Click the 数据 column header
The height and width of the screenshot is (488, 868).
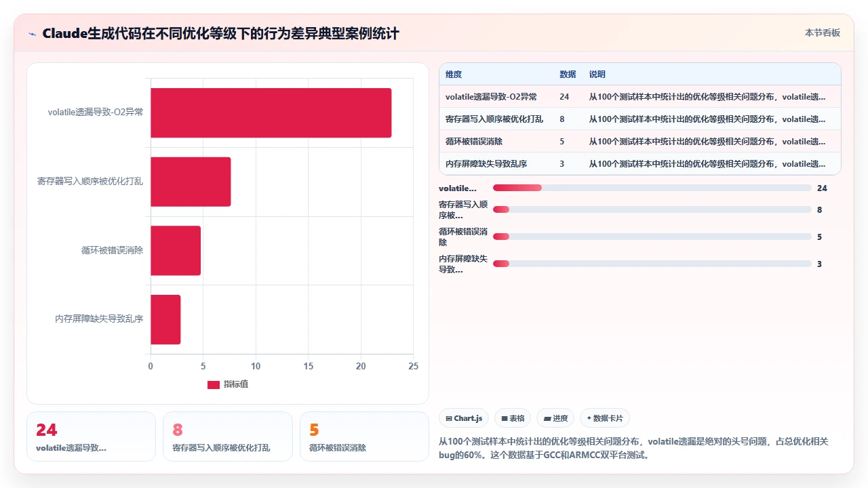(x=568, y=75)
